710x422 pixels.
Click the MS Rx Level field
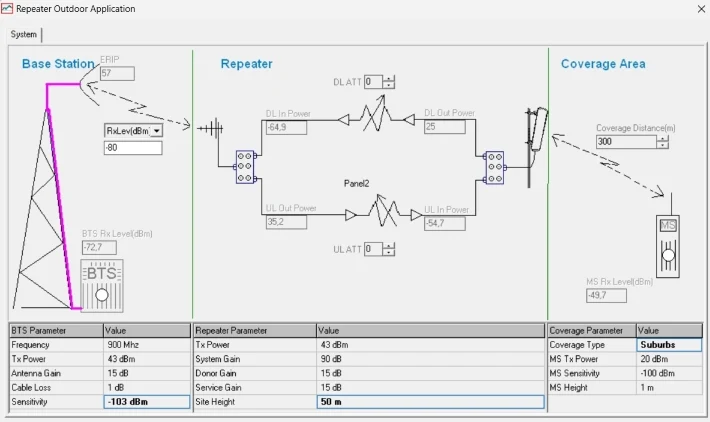tap(606, 295)
